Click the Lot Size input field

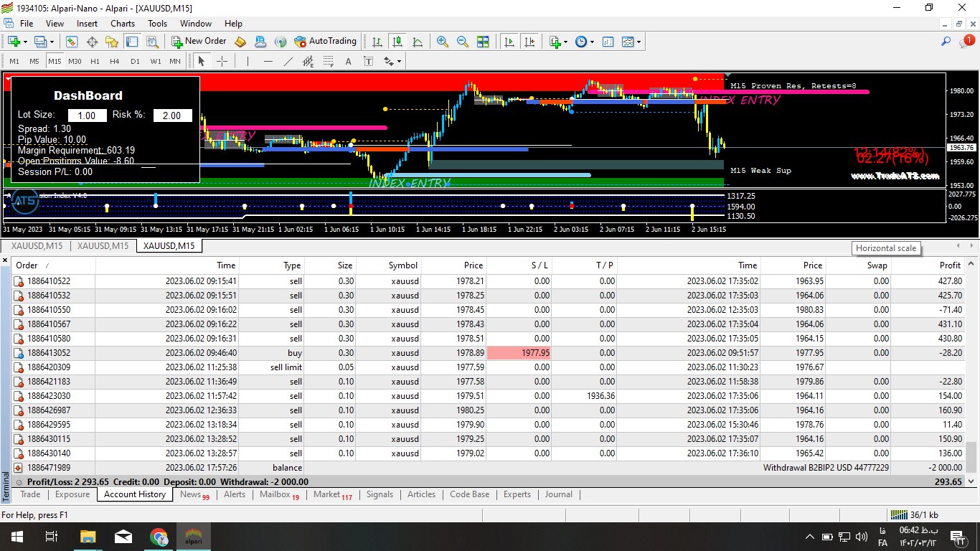[87, 116]
